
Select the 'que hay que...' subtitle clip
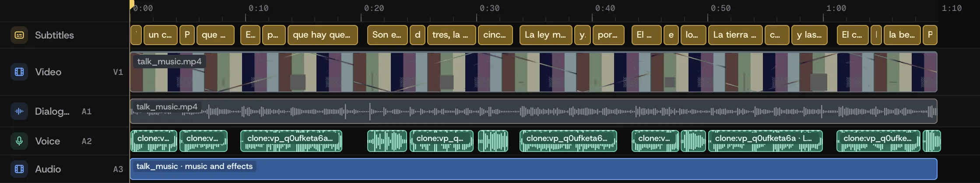(323, 35)
